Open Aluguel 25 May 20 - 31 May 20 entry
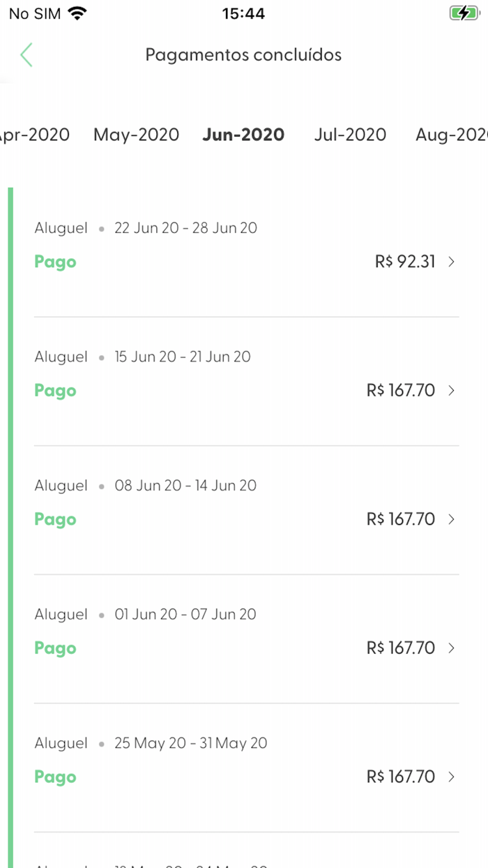Image resolution: width=488 pixels, height=868 pixels. (151, 743)
